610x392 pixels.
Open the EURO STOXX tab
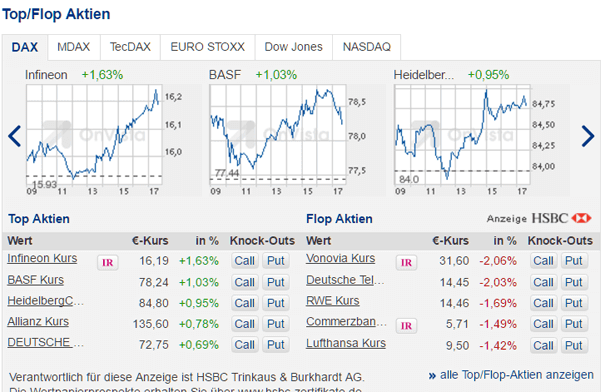[x=208, y=47]
